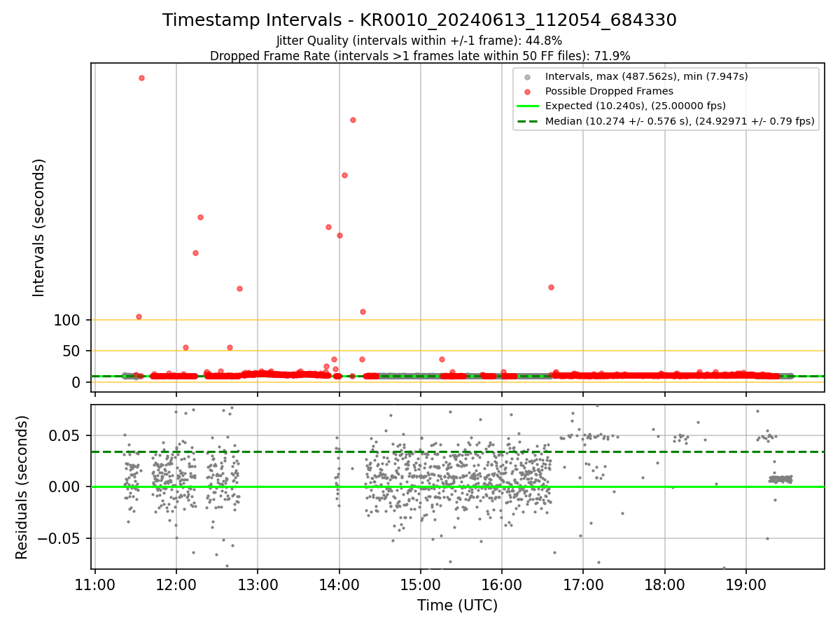The width and height of the screenshot is (840, 630).
Task: Click the isolated red outlier point between 16:00 and 17:00
Action: [x=551, y=287]
